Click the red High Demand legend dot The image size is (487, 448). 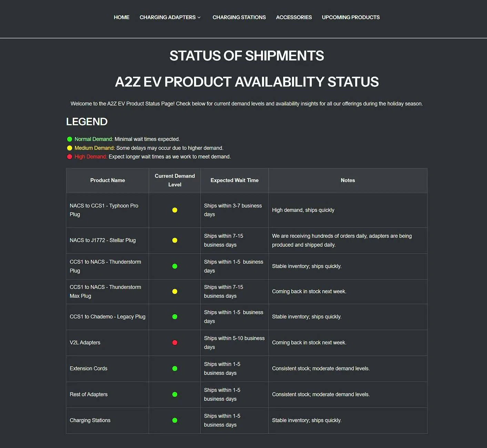click(x=70, y=157)
